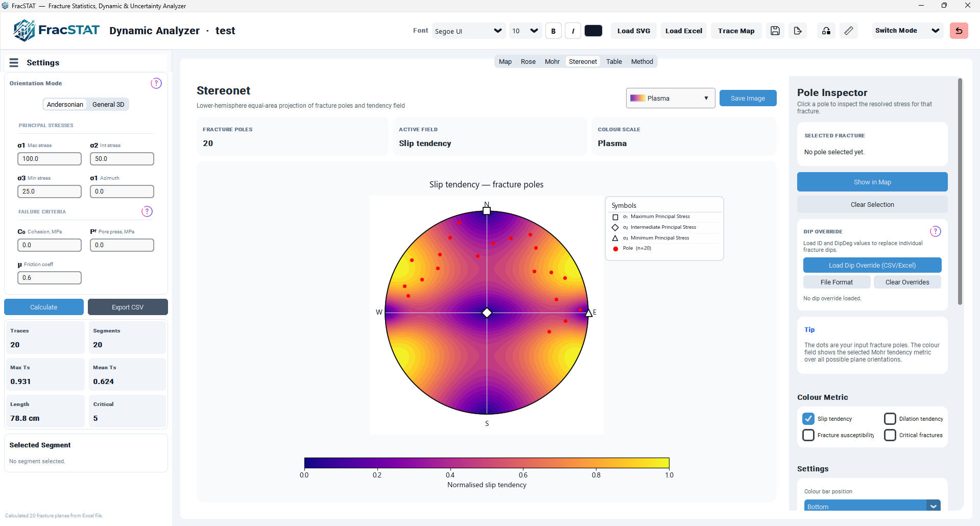Expand the Switch Mode dropdown
The height and width of the screenshot is (526, 980).
(x=907, y=31)
